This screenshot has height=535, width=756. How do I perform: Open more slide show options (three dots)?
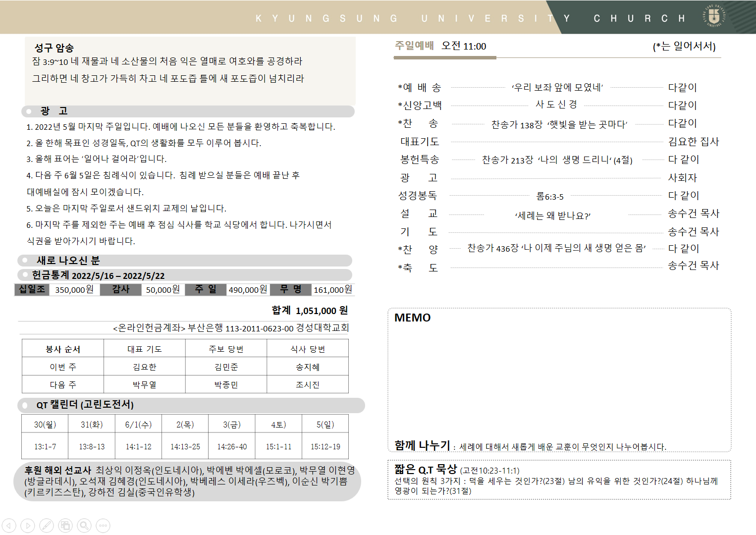(x=103, y=526)
